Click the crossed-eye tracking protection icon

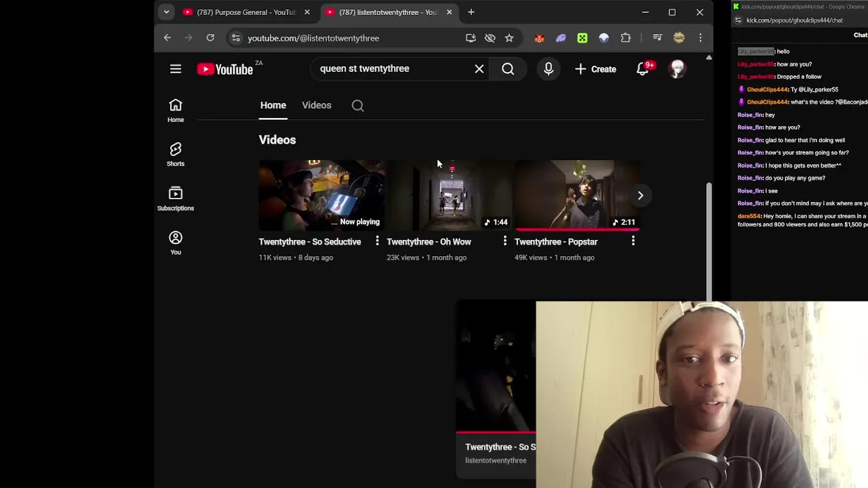[490, 38]
